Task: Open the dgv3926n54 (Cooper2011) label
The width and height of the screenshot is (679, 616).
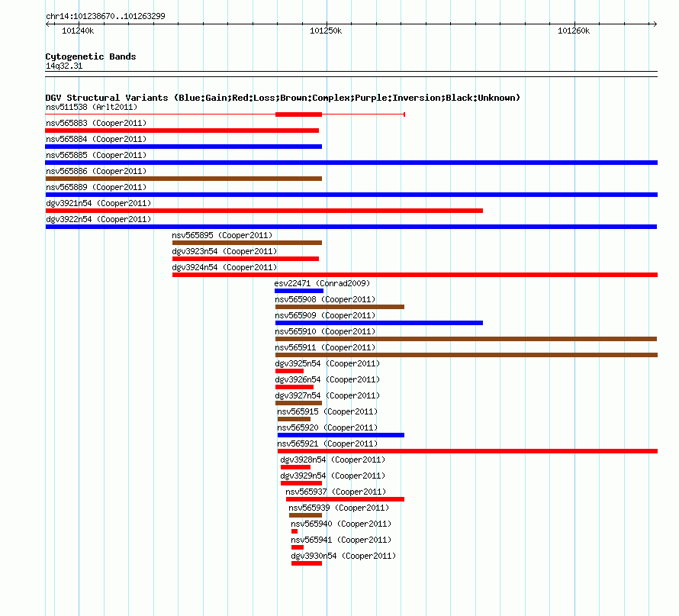Action: pos(327,379)
